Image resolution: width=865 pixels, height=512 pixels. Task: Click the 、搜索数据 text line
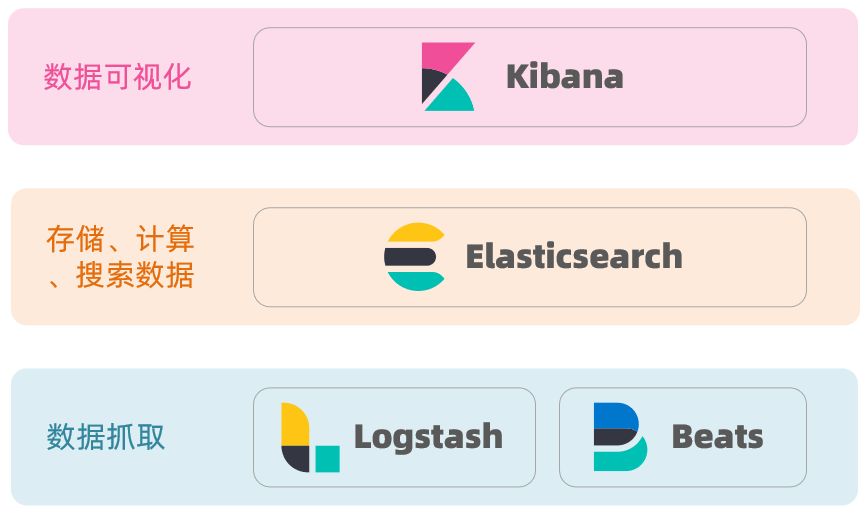[x=120, y=275]
